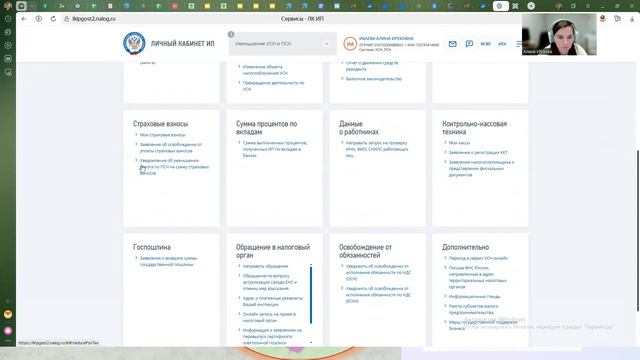Open Мои кассы link
Image resolution: width=640 pixels, height=360 pixels.
pyautogui.click(x=459, y=143)
